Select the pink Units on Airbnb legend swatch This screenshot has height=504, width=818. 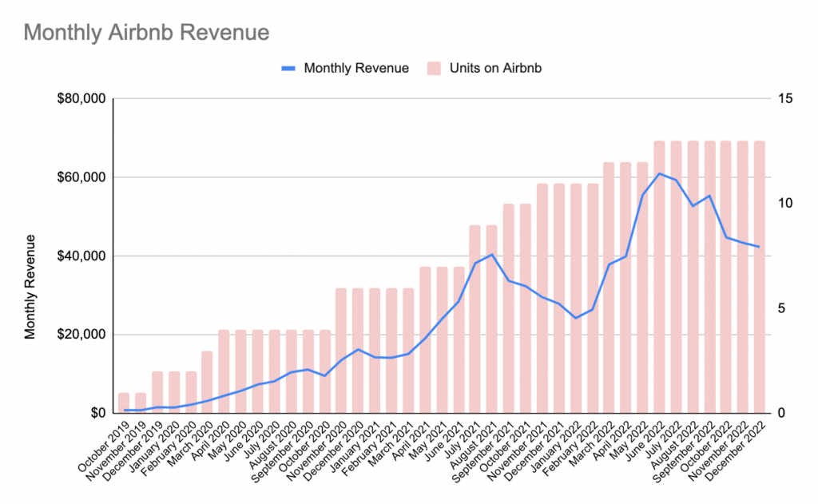tap(436, 68)
